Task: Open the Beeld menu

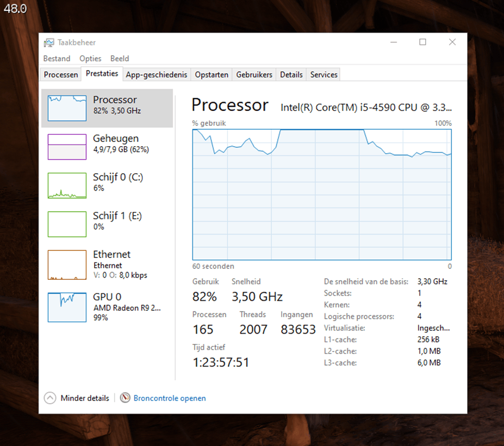Action: (x=120, y=59)
